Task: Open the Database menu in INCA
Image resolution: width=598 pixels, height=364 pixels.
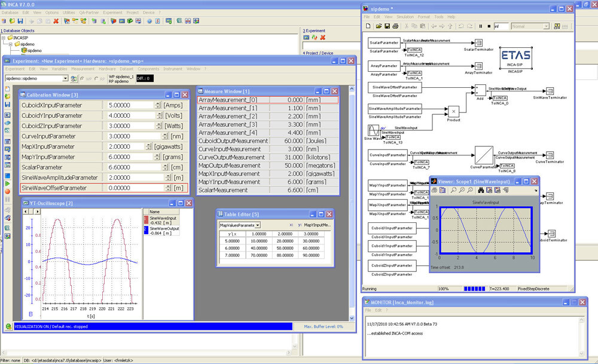Action: click(x=10, y=13)
